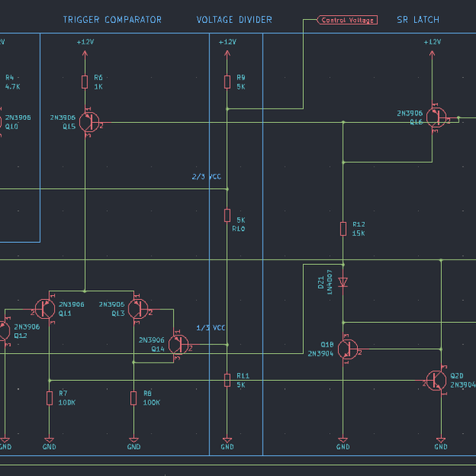Select the R10 5K resistor symbol
The width and height of the screenshot is (476, 476).
tap(227, 216)
